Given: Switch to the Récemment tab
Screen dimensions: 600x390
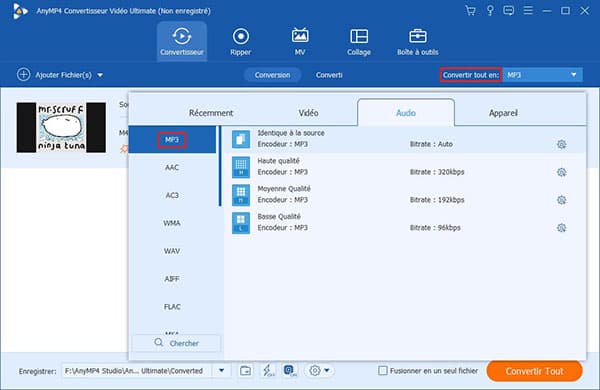Looking at the screenshot, I should [x=211, y=113].
